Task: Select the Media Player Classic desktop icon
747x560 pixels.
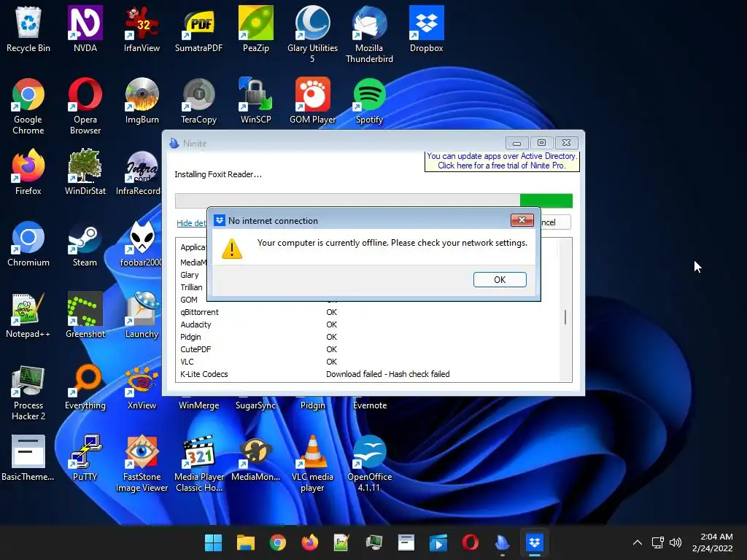Action: [198, 463]
